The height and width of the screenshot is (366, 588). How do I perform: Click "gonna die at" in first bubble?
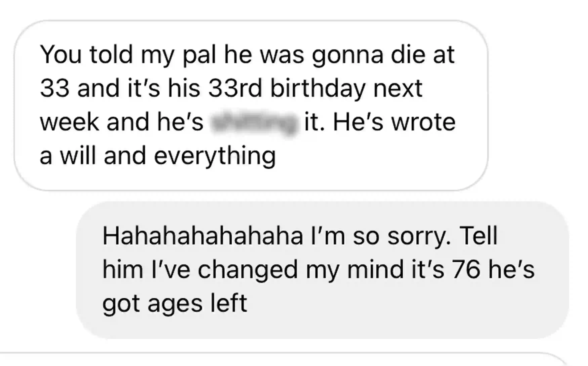(x=383, y=55)
